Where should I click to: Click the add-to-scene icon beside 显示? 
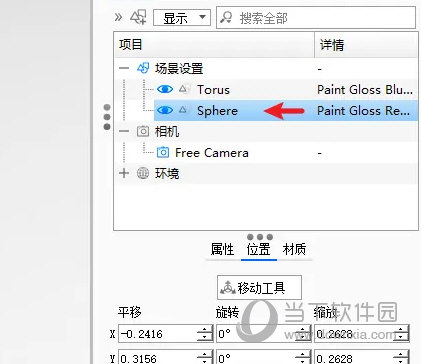[x=138, y=17]
